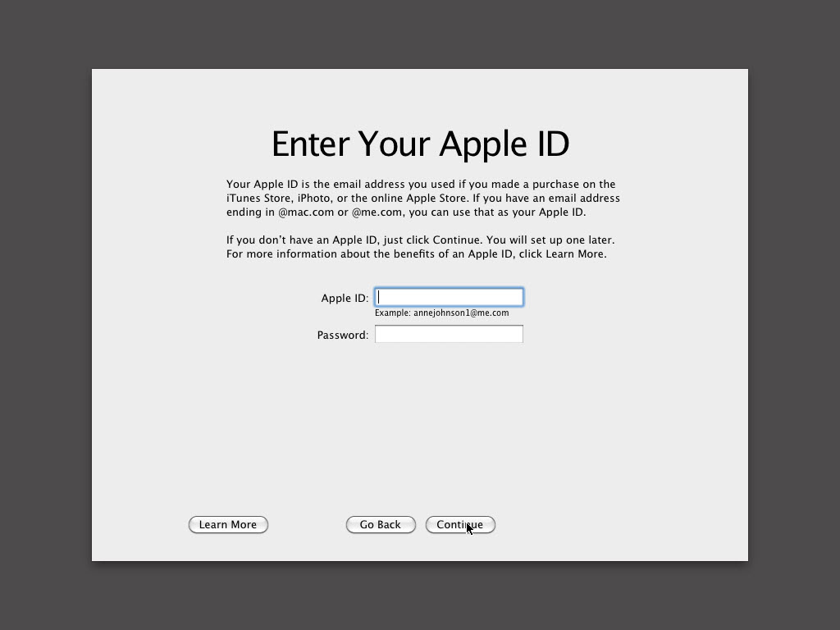The width and height of the screenshot is (840, 630).
Task: Click the 'Example: annejohnson1@me.com' hint text
Action: 442,313
